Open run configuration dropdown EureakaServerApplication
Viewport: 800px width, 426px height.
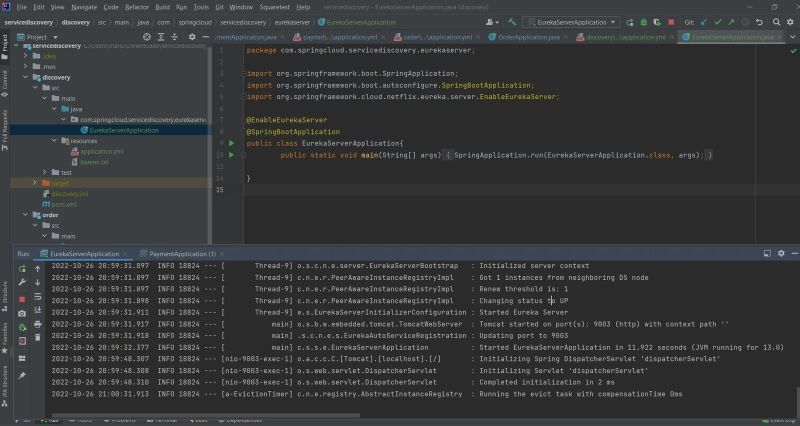pyautogui.click(x=571, y=22)
